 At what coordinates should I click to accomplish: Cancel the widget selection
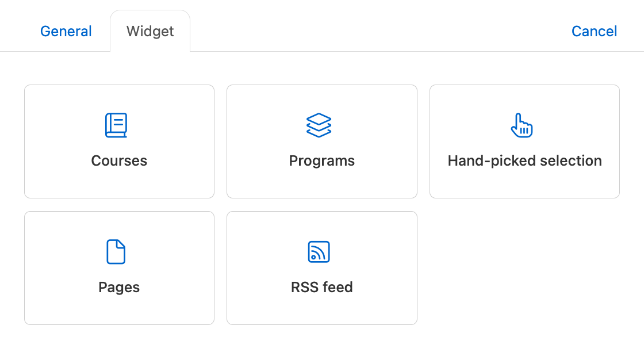click(594, 31)
